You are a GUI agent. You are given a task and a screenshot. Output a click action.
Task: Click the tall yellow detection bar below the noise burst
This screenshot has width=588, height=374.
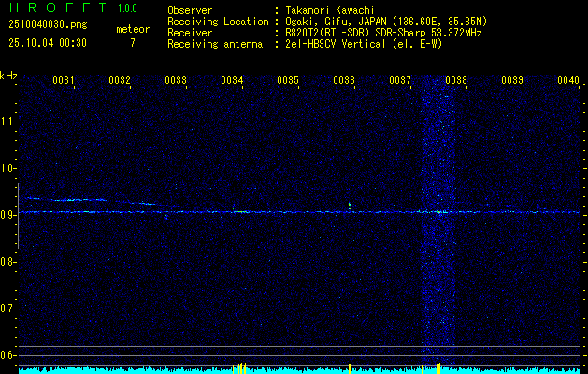[x=438, y=367]
